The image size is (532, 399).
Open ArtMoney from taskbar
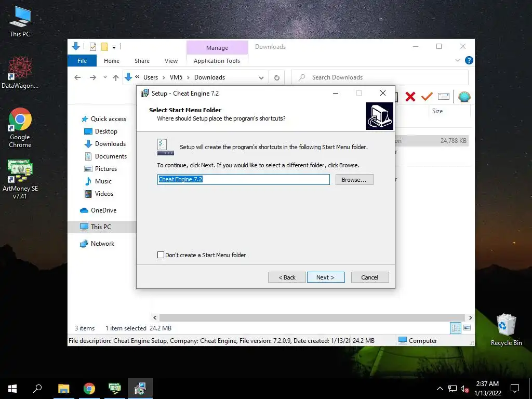114,389
